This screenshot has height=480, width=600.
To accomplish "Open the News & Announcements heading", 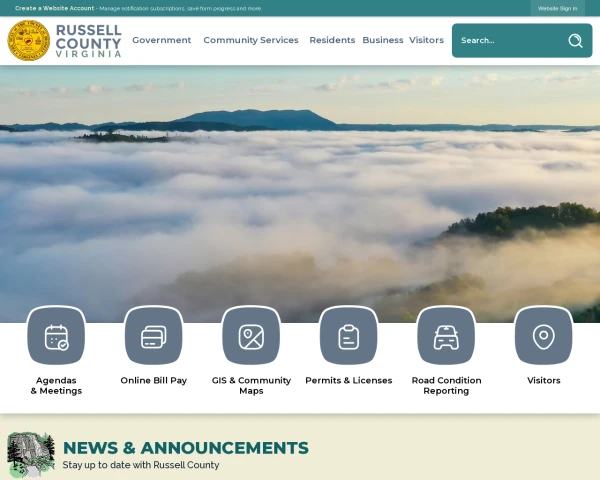I will [x=186, y=448].
